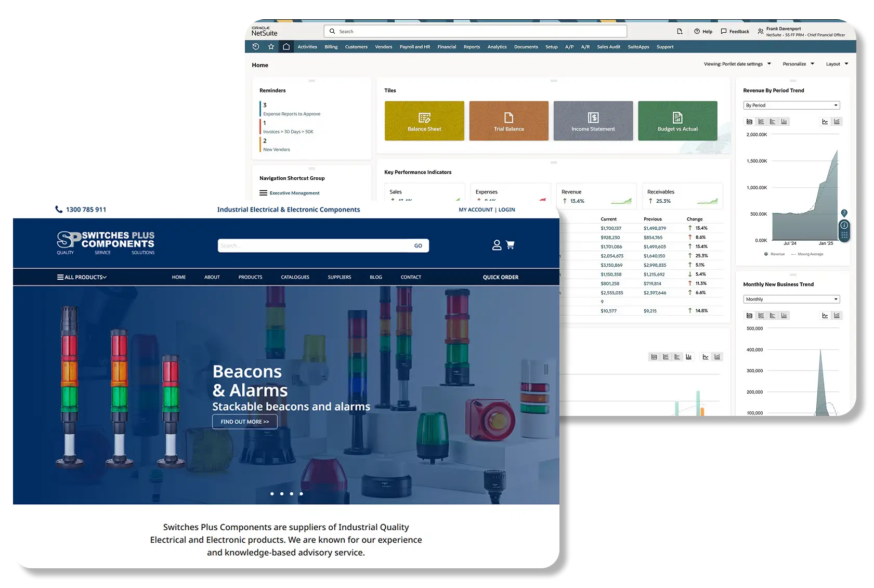This screenshot has width=874, height=588.
Task: Click the user account icon beside the cart
Action: click(x=497, y=245)
